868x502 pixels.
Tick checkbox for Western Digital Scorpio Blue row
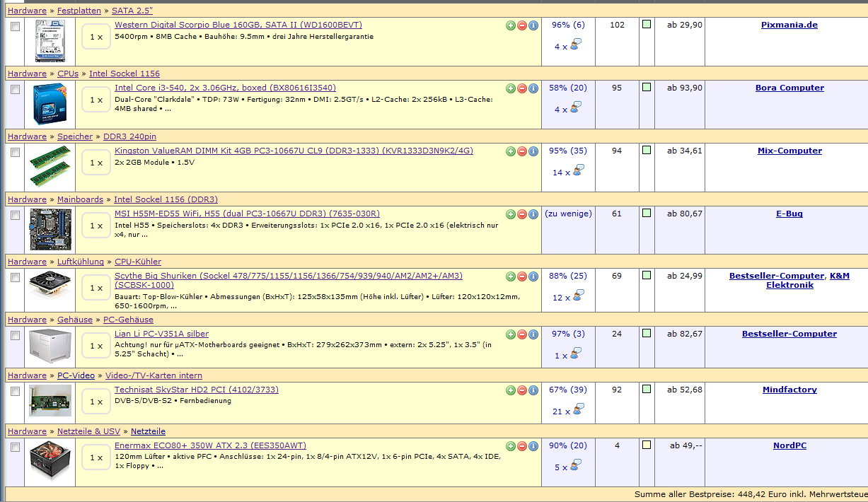pyautogui.click(x=16, y=26)
